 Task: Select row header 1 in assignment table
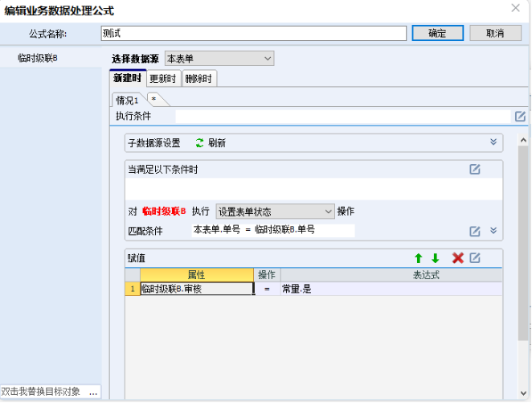click(133, 289)
